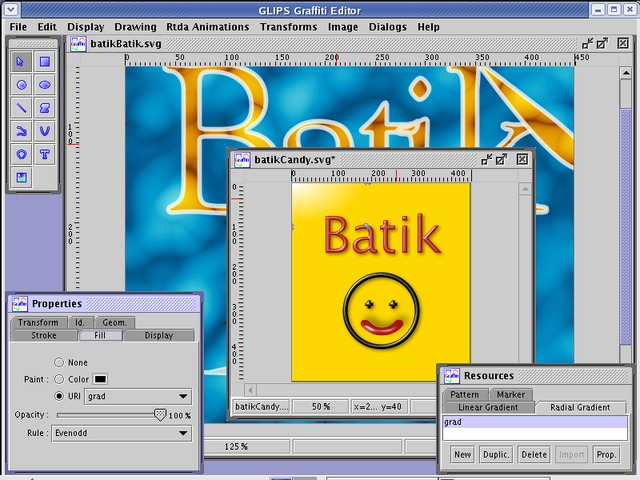Image resolution: width=640 pixels, height=480 pixels.
Task: Select the None paint option
Action: tap(59, 362)
